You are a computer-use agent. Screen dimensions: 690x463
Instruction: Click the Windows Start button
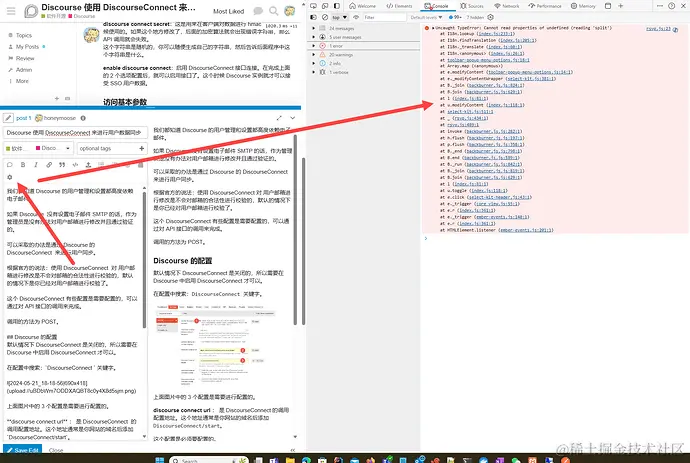pos(159,460)
